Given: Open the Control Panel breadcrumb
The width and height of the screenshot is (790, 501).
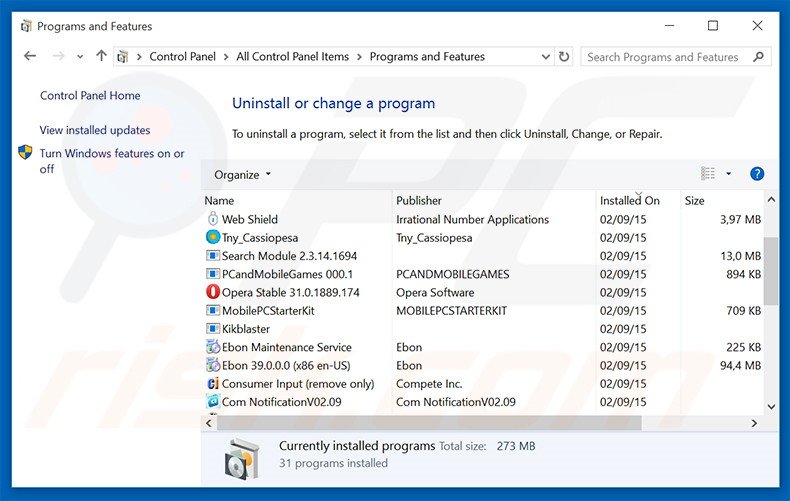Looking at the screenshot, I should 182,56.
